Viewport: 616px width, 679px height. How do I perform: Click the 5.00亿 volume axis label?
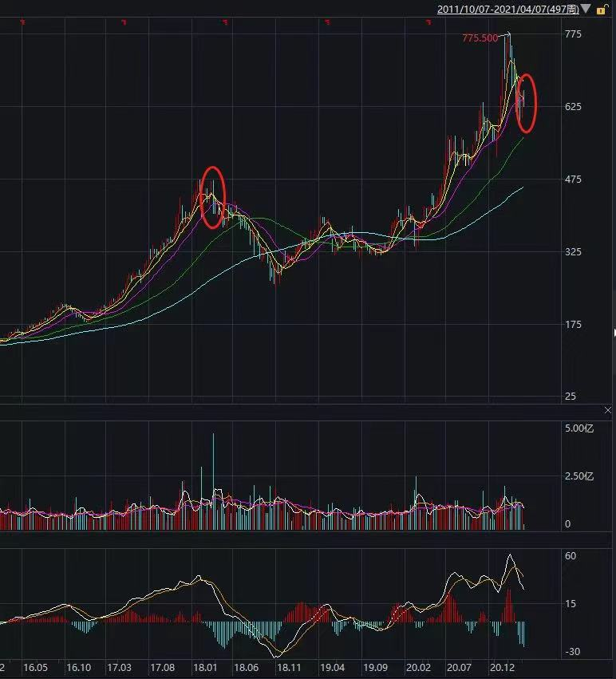point(579,428)
